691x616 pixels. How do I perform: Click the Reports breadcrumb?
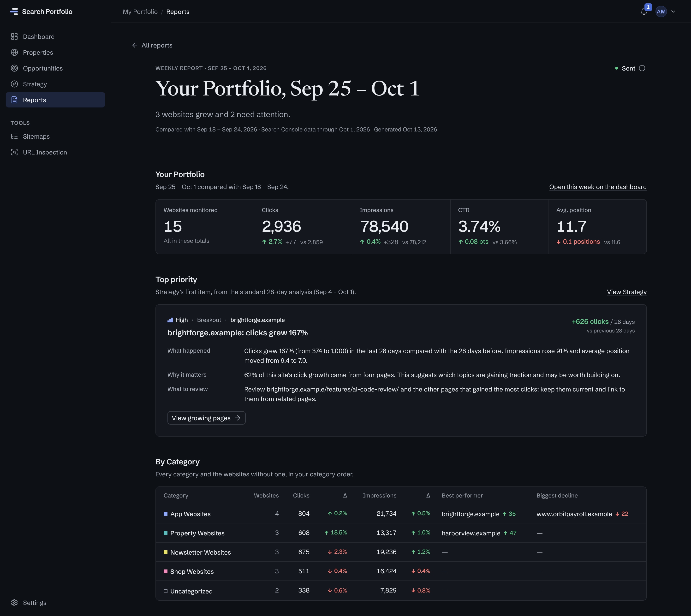[x=178, y=12]
